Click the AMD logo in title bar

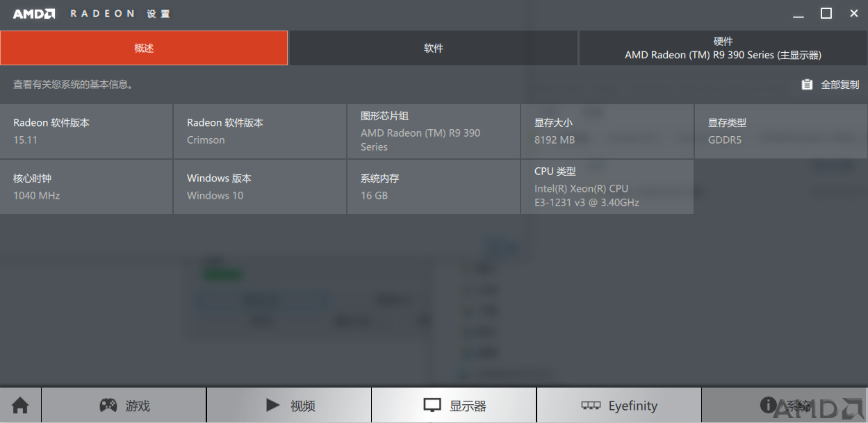point(34,14)
